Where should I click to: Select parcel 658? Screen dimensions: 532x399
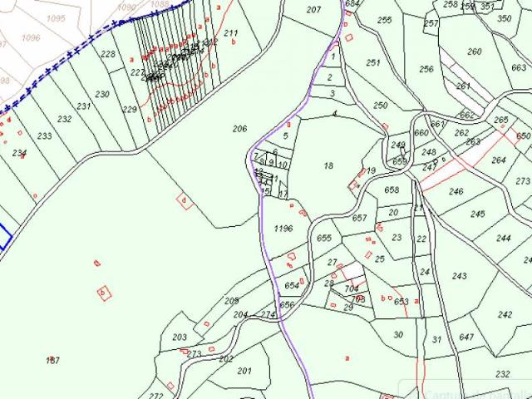point(392,190)
